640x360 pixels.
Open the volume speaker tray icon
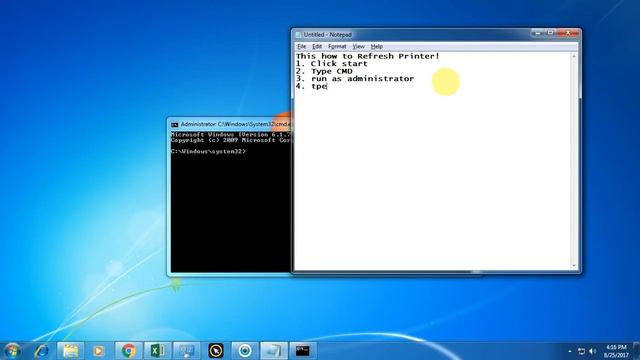(593, 351)
